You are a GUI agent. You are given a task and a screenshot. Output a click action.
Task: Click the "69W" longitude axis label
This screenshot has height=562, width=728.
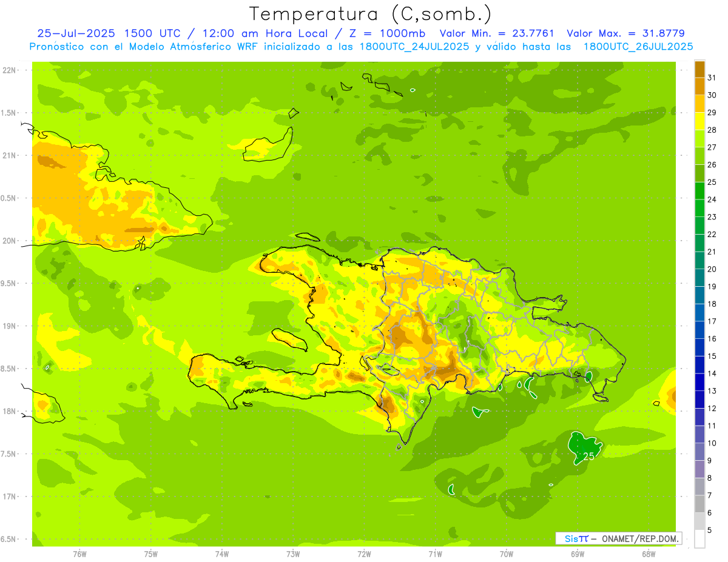tap(578, 555)
